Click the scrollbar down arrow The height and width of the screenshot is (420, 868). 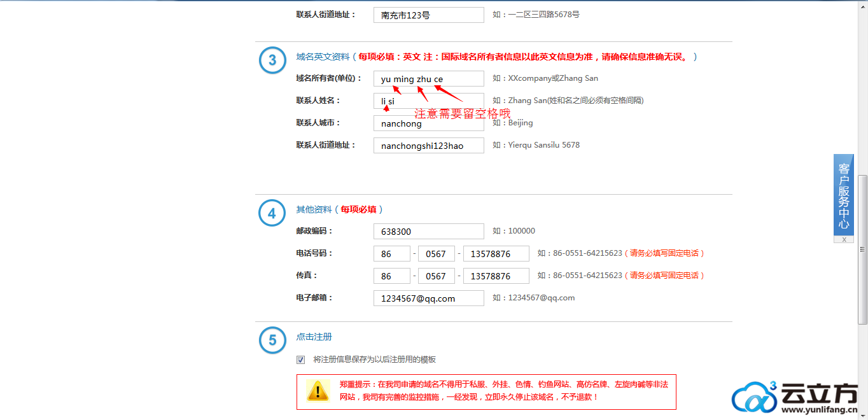[862, 415]
